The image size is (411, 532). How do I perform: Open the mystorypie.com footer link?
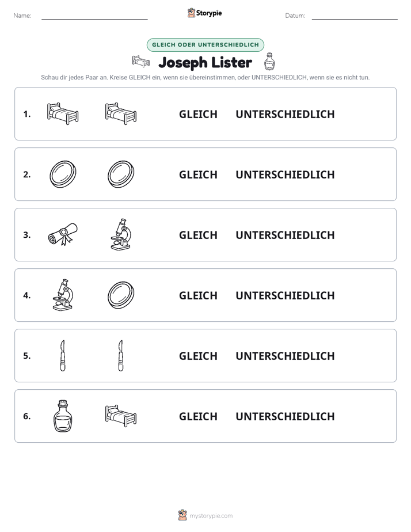tap(205, 515)
